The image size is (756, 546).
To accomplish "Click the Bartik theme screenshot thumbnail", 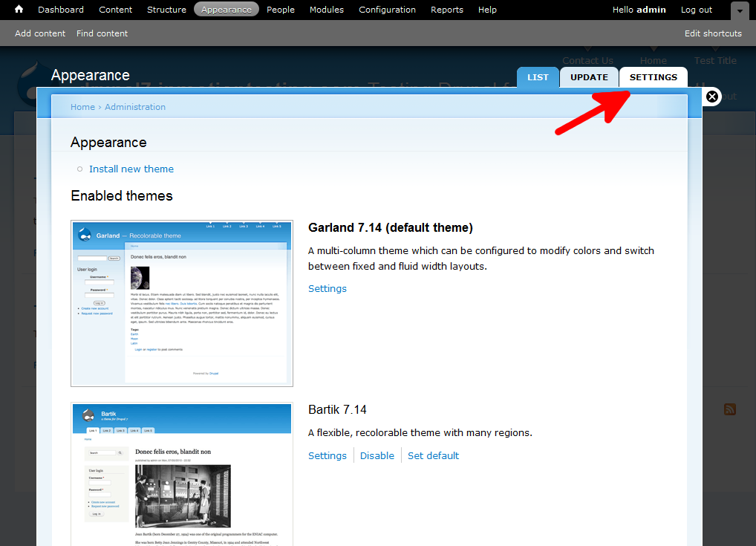I will click(x=182, y=474).
